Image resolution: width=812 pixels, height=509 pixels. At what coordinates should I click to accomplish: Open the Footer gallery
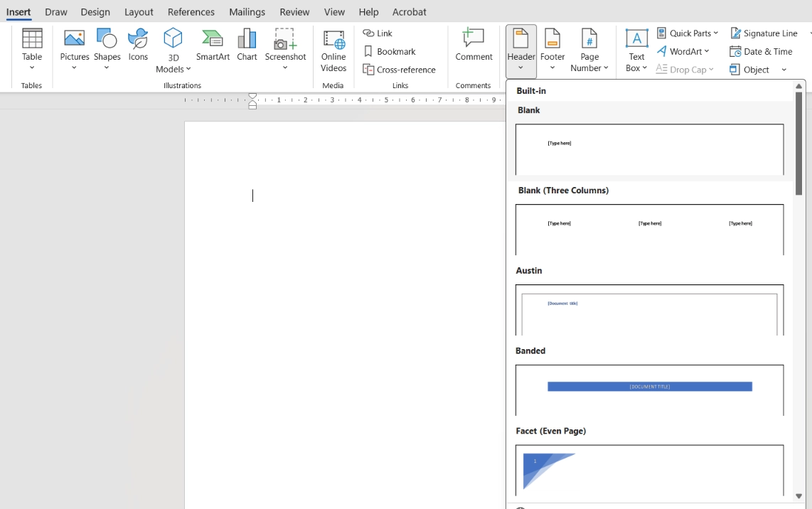click(552, 50)
